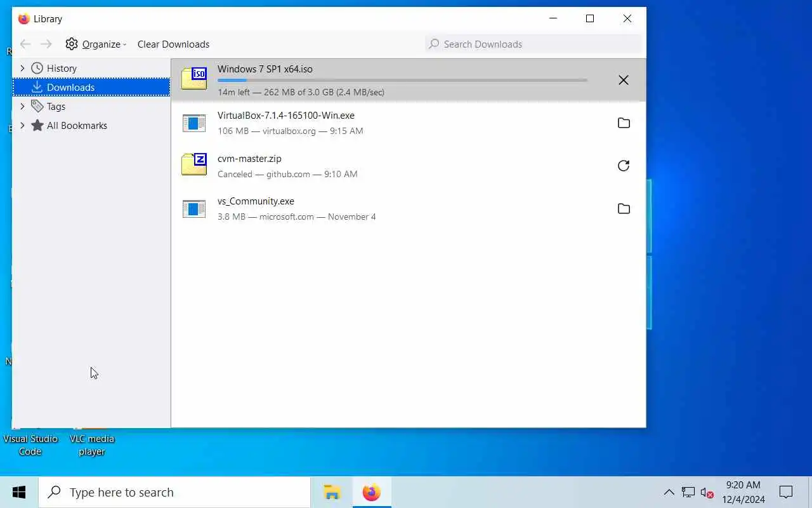Click the search magnifier icon in Library
This screenshot has height=508, width=812.
point(434,44)
